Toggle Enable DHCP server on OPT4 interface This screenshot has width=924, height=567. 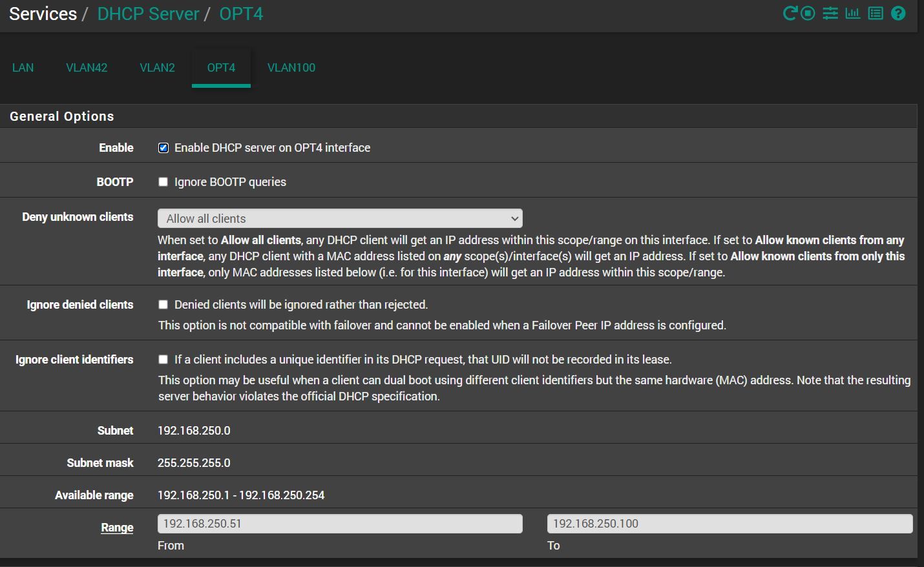point(163,148)
